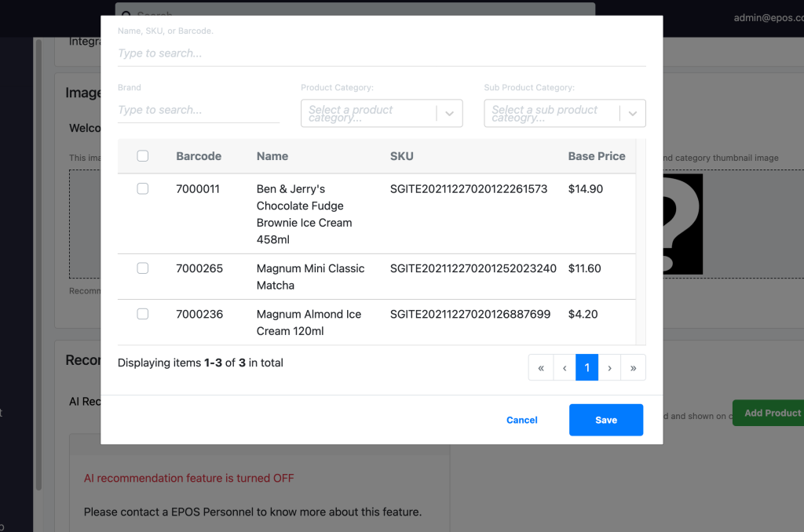
Task: Tick the Magnum Almond Ice Cream 120ml checkbox
Action: (142, 313)
